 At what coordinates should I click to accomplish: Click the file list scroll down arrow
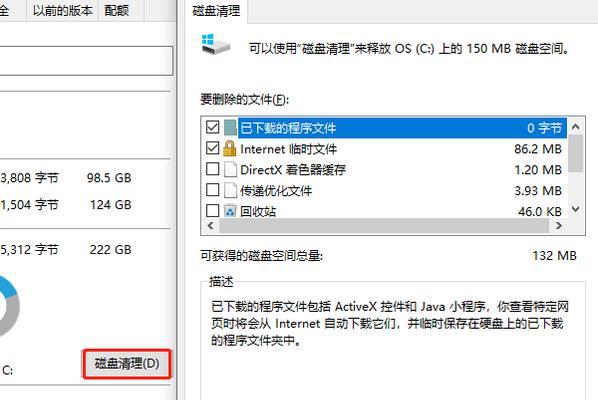[575, 209]
